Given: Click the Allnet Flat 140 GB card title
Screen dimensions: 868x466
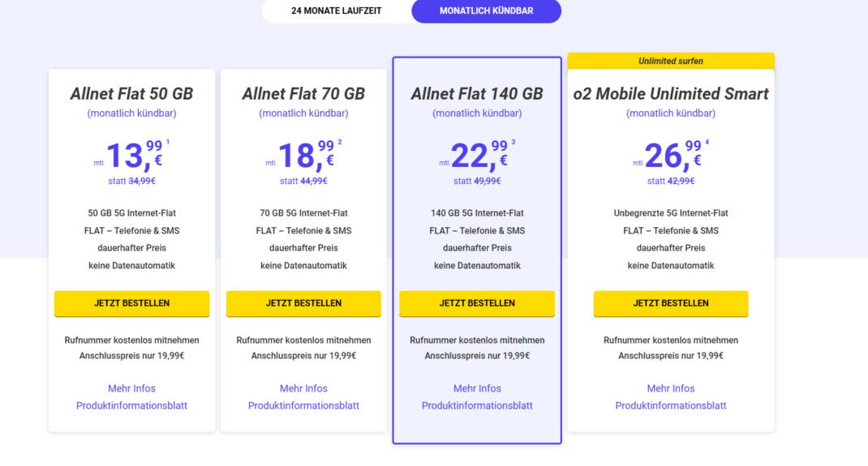Looking at the screenshot, I should pos(477,94).
